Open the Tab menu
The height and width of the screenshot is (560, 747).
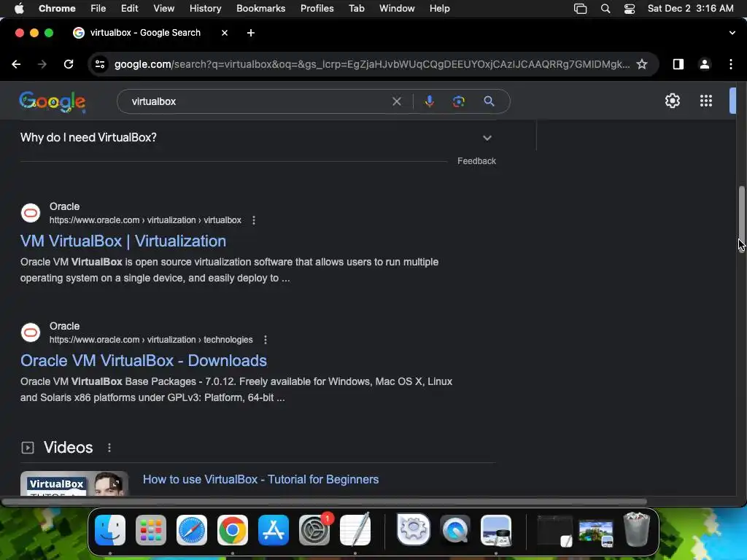tap(356, 8)
